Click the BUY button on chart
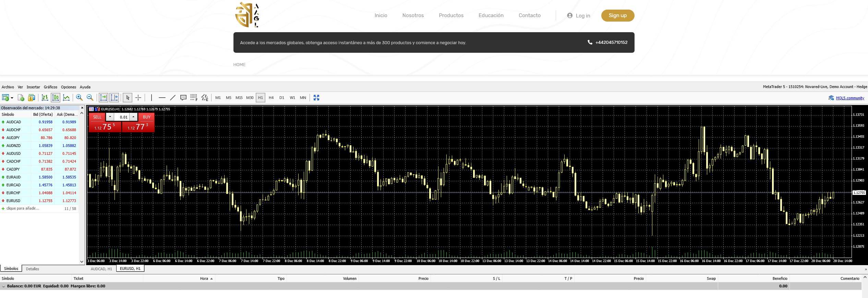Viewport: 868px width, 298px height. tap(147, 117)
